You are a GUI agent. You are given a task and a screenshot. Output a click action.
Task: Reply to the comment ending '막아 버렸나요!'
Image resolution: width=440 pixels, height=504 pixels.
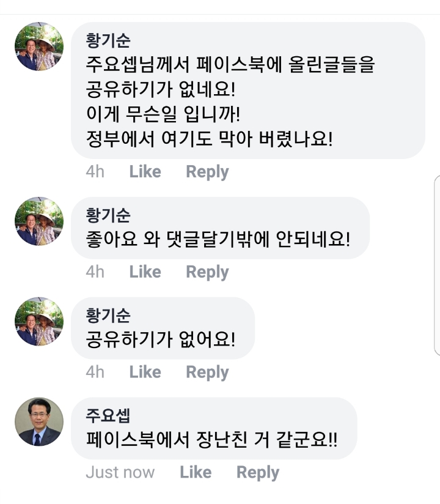click(207, 172)
